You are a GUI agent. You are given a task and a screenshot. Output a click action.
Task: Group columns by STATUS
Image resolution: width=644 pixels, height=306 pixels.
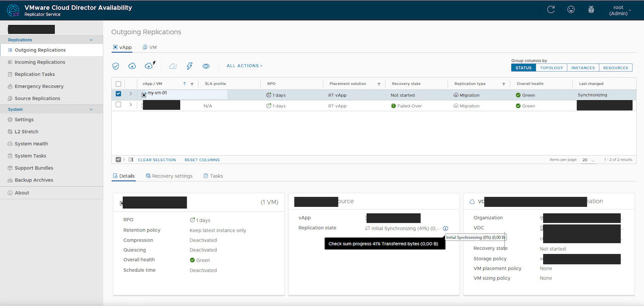(x=523, y=68)
